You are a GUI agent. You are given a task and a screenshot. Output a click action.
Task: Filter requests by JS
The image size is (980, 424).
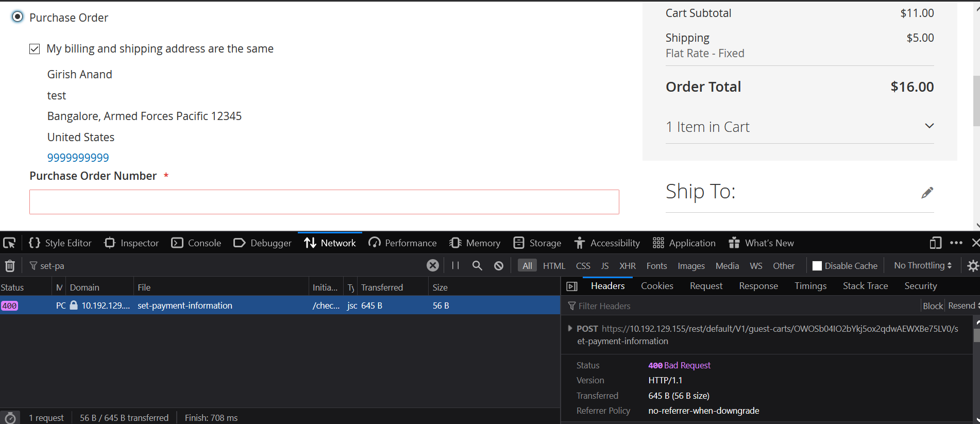coord(605,266)
